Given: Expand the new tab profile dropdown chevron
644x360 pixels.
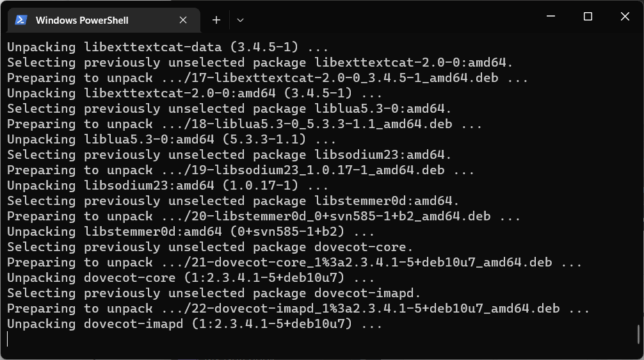Looking at the screenshot, I should 240,20.
